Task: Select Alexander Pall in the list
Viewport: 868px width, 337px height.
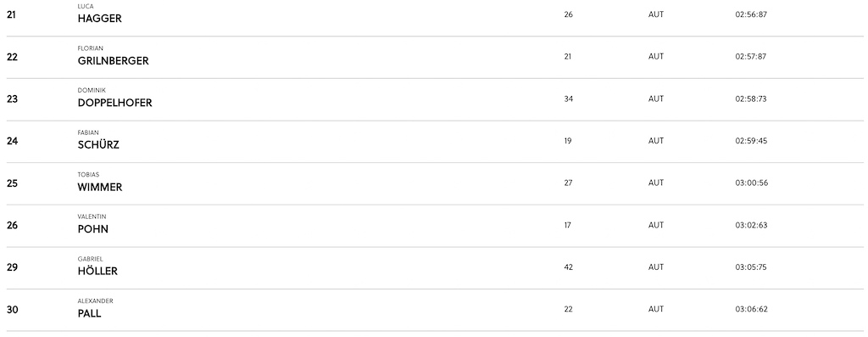Action: tap(435, 310)
